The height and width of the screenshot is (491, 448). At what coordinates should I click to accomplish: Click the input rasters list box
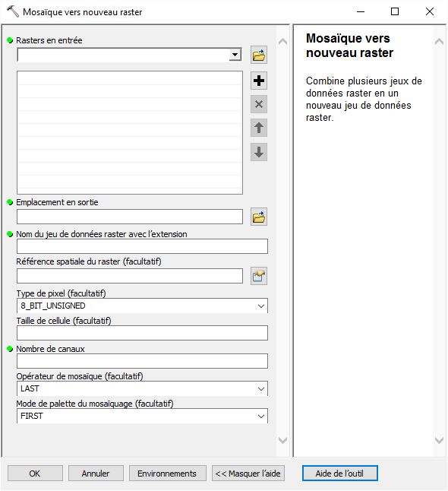[x=130, y=132]
